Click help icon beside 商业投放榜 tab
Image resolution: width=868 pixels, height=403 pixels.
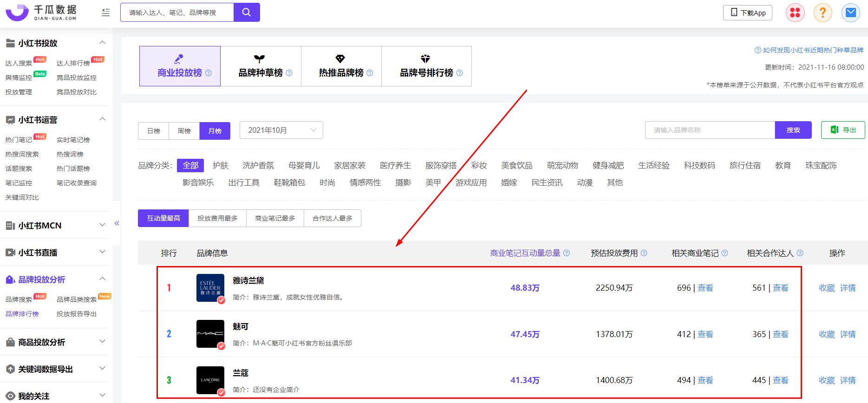[x=209, y=73]
